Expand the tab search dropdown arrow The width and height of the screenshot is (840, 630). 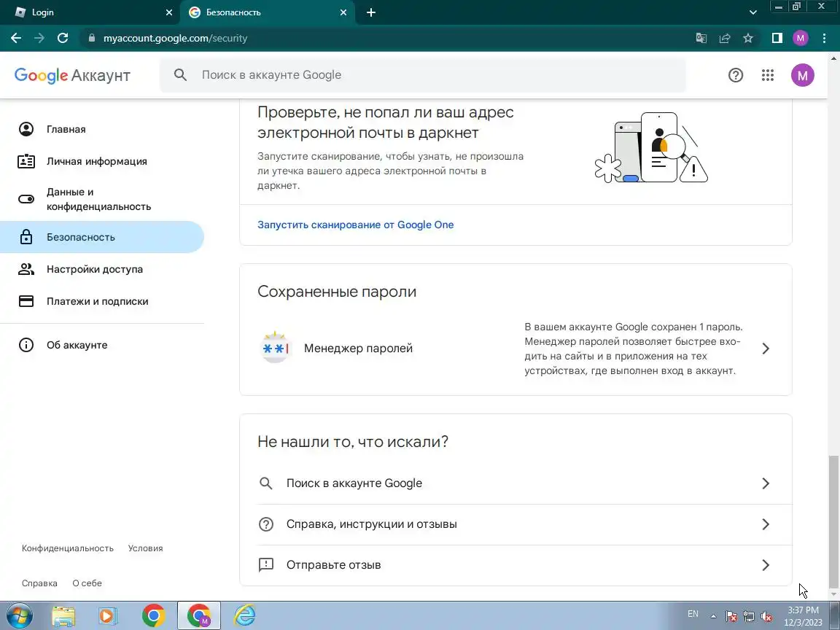tap(752, 12)
